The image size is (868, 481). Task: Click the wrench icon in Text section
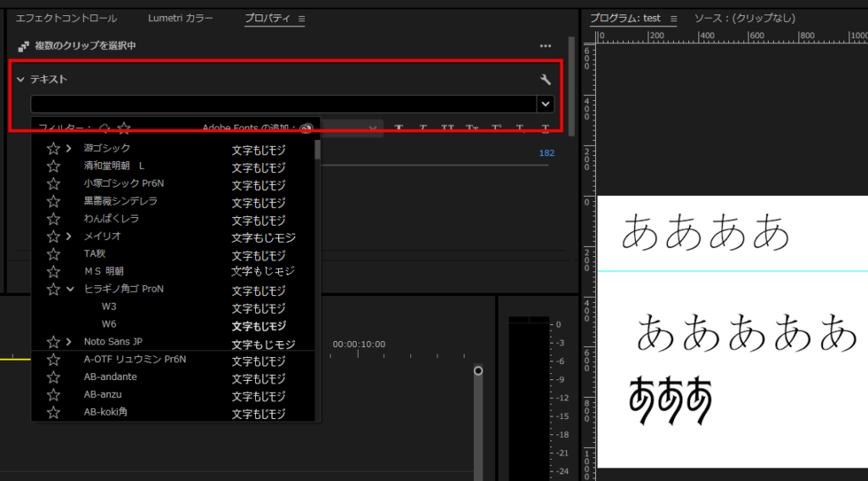coord(545,80)
